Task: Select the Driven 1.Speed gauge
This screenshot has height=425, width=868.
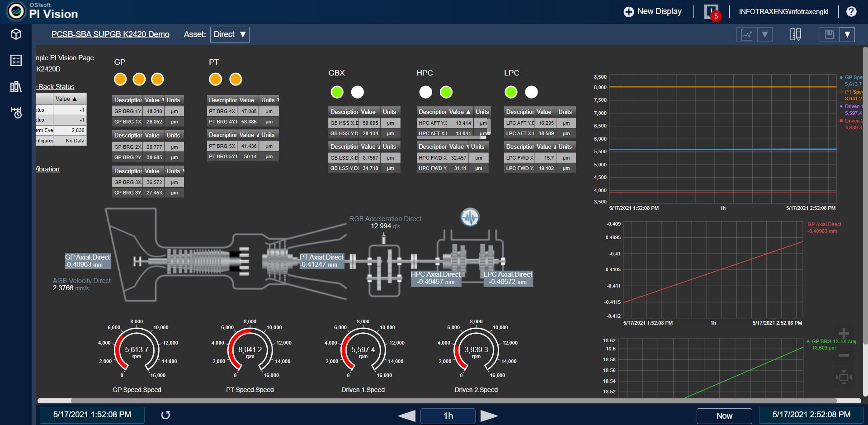Action: [x=363, y=355]
